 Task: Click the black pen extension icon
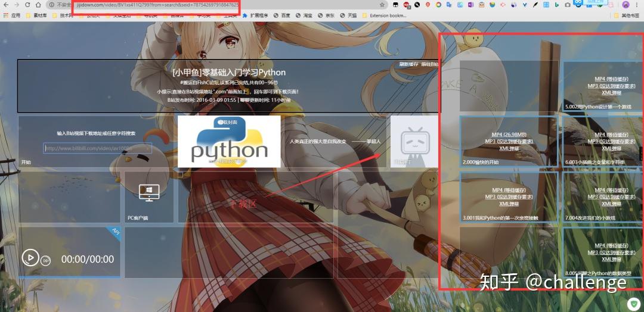535,5
